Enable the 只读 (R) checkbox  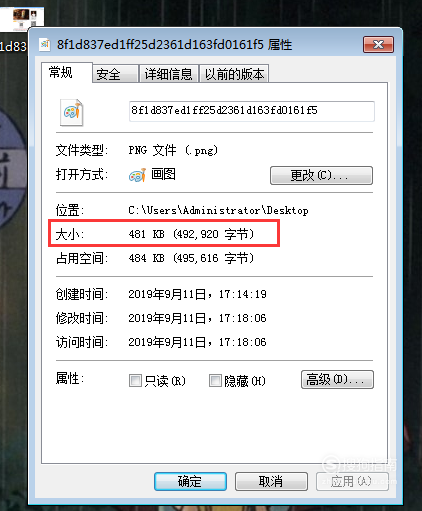tap(135, 380)
